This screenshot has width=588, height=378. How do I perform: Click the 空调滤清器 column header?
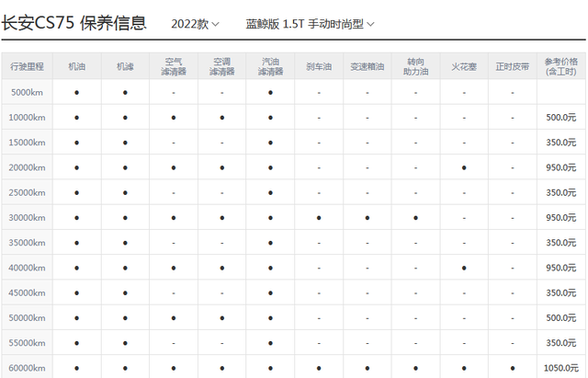(x=222, y=66)
